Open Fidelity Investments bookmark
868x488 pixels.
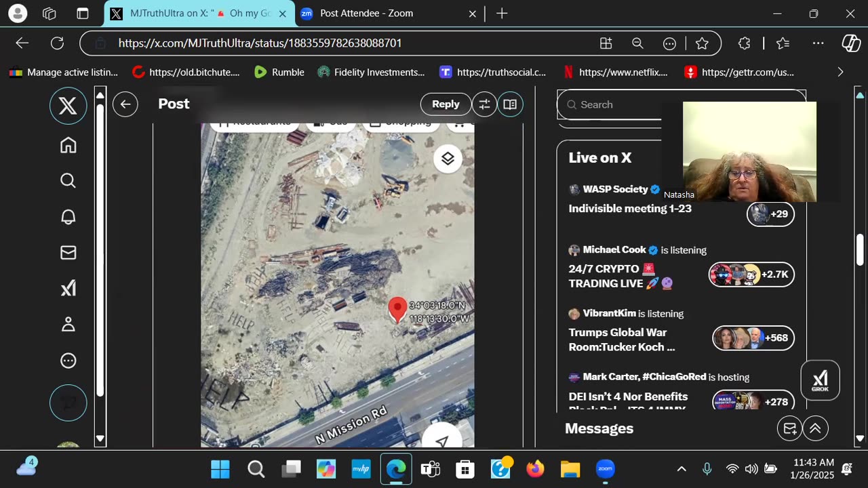tap(370, 72)
